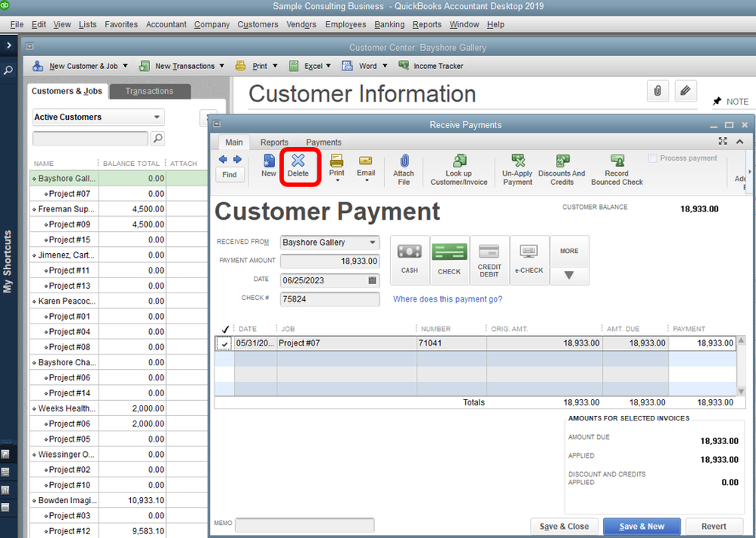Screen dimensions: 756x538
Task: Select the Main tab in Receive Payments
Action: pyautogui.click(x=234, y=142)
